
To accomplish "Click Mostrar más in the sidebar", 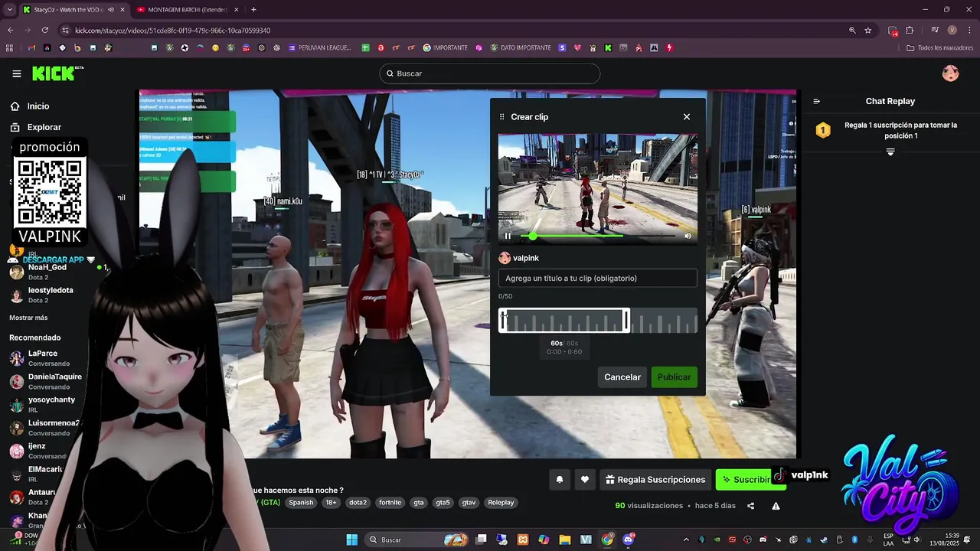I will (28, 318).
